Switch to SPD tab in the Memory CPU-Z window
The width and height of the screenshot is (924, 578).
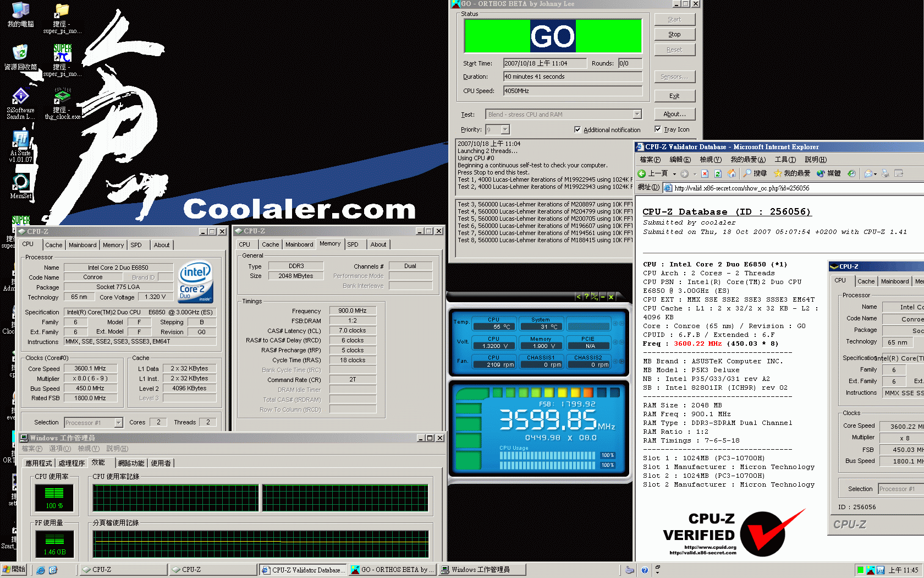353,244
